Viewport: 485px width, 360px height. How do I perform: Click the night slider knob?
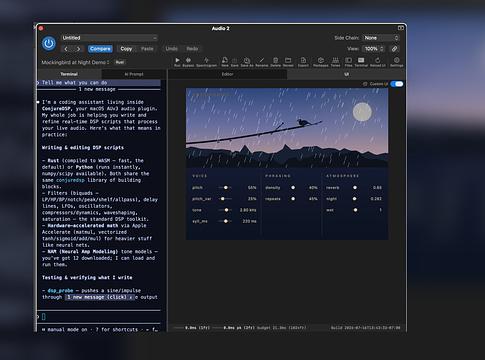[x=354, y=199]
